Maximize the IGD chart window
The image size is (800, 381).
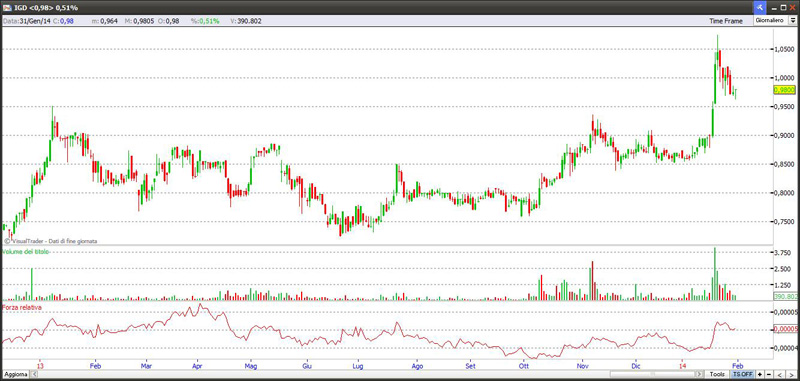point(784,7)
